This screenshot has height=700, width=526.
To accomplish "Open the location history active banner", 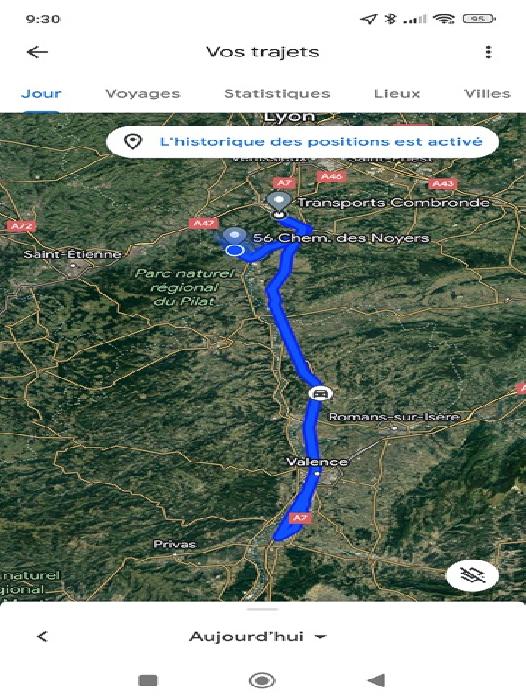I will coord(302,142).
